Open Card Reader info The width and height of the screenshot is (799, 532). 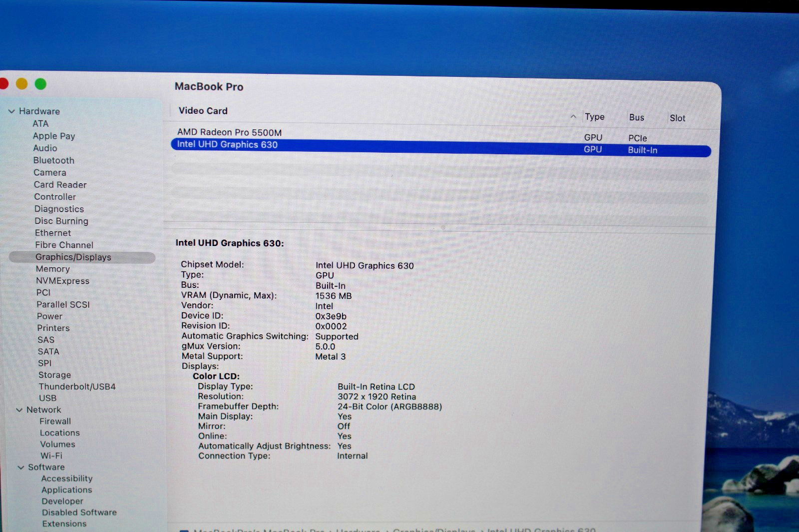coord(60,185)
